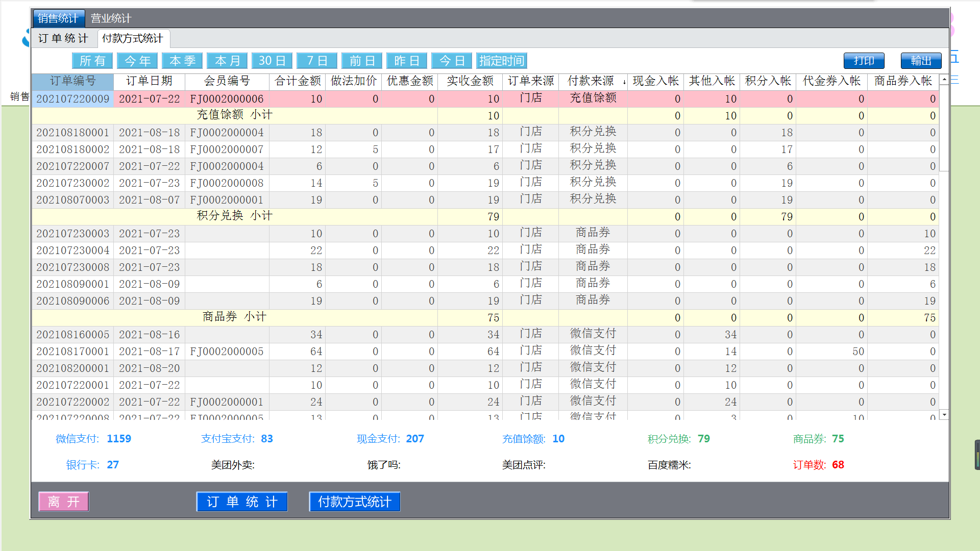
Task: Filter by 7日 time range
Action: (x=317, y=61)
